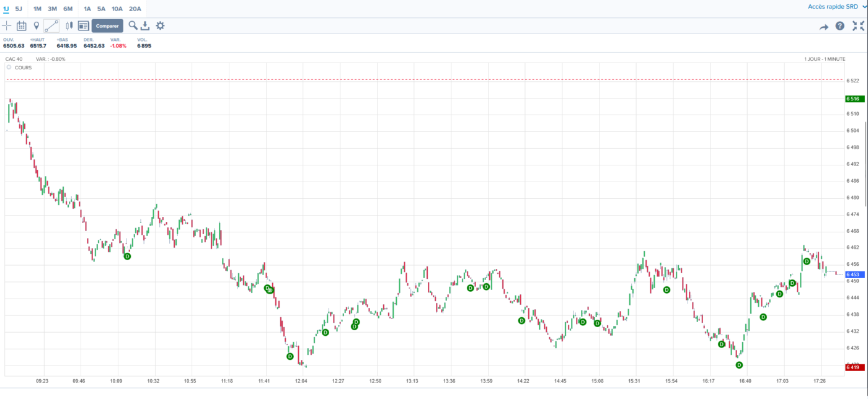Select the 1M time range
868x399 pixels.
point(37,9)
